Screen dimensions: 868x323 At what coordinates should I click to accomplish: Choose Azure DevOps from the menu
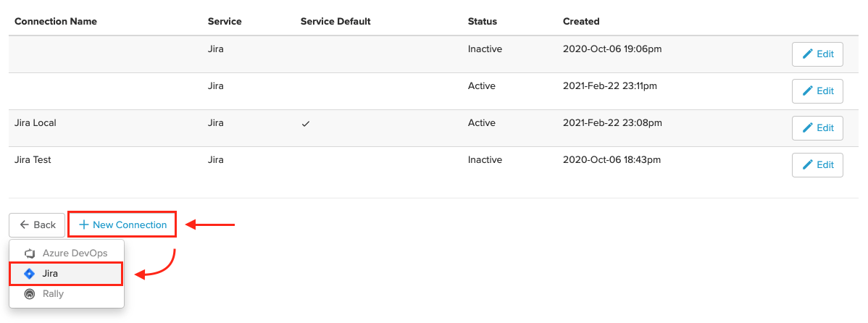coord(67,253)
